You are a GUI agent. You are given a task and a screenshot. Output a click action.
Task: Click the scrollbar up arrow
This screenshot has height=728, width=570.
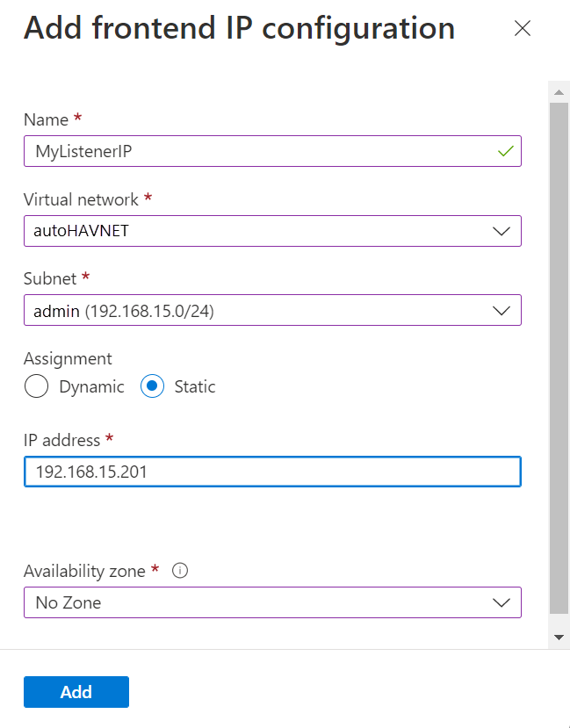pyautogui.click(x=559, y=90)
